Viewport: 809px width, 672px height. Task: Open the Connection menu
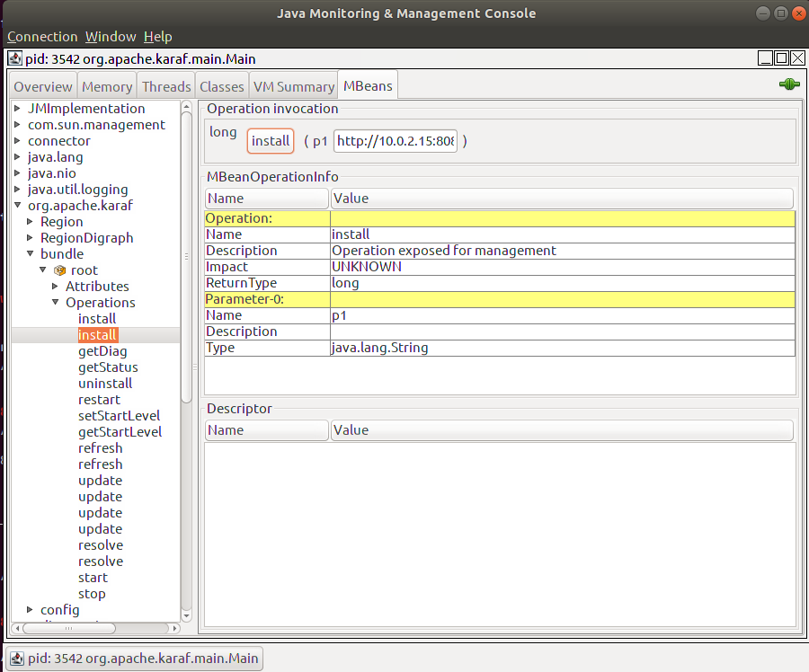point(42,37)
